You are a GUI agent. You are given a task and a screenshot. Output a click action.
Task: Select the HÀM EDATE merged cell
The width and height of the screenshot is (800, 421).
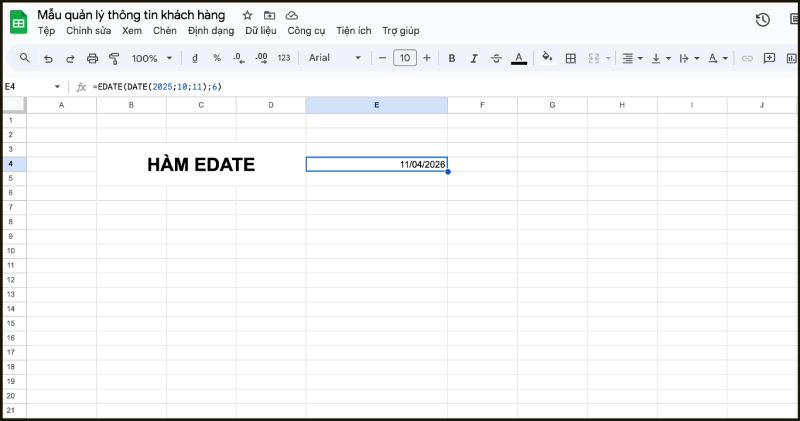coord(201,164)
